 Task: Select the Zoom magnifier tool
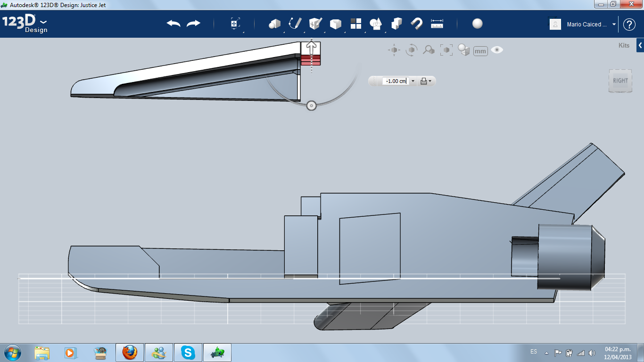point(429,50)
